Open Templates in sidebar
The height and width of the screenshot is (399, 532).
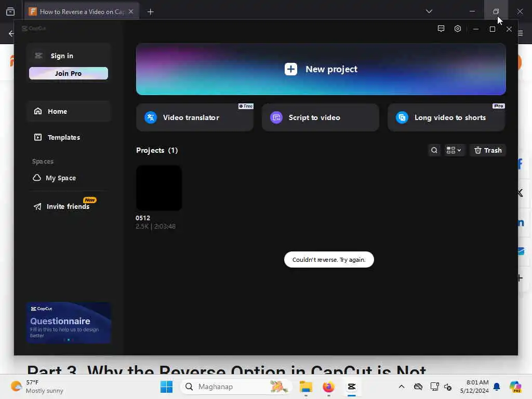[x=69, y=137]
